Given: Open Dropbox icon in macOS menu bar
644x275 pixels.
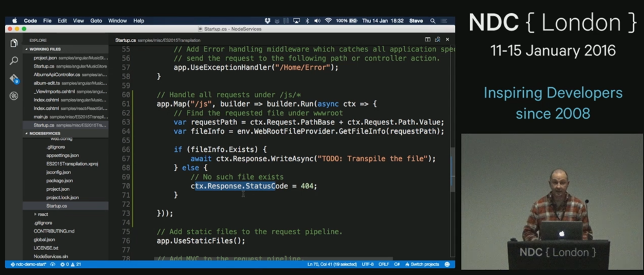Looking at the screenshot, I should click(268, 21).
